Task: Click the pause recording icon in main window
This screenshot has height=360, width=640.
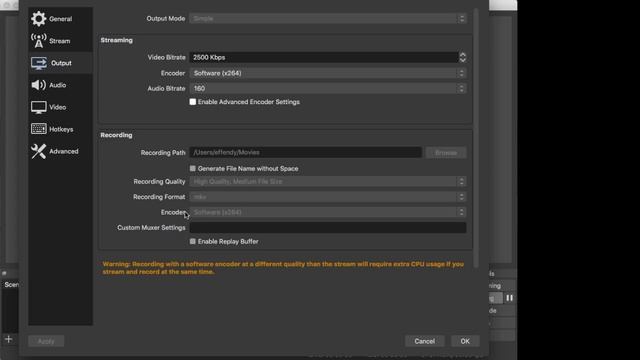Action: click(509, 298)
